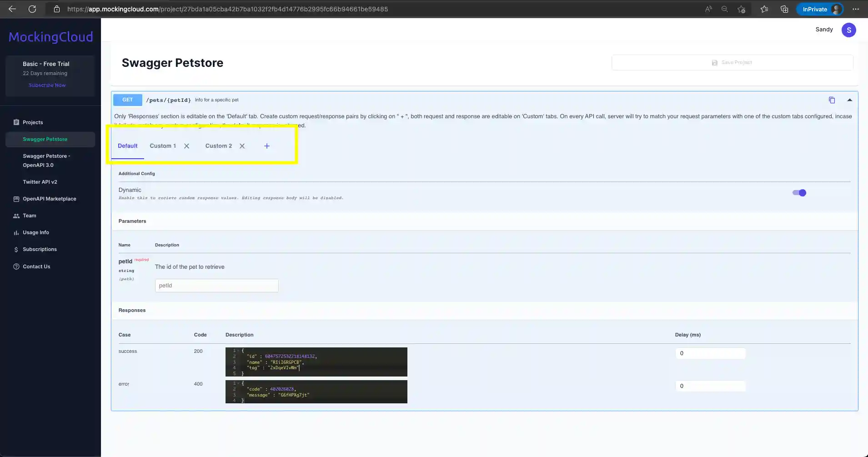Open Projects in the sidebar
The image size is (868, 457).
pos(33,122)
